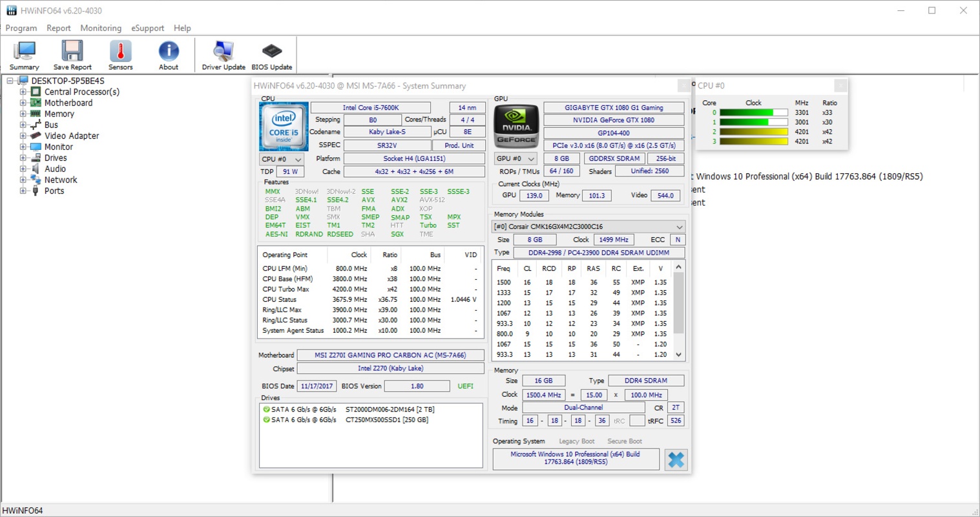
Task: Click HWiNFO64 app icon in title bar
Action: pos(11,10)
